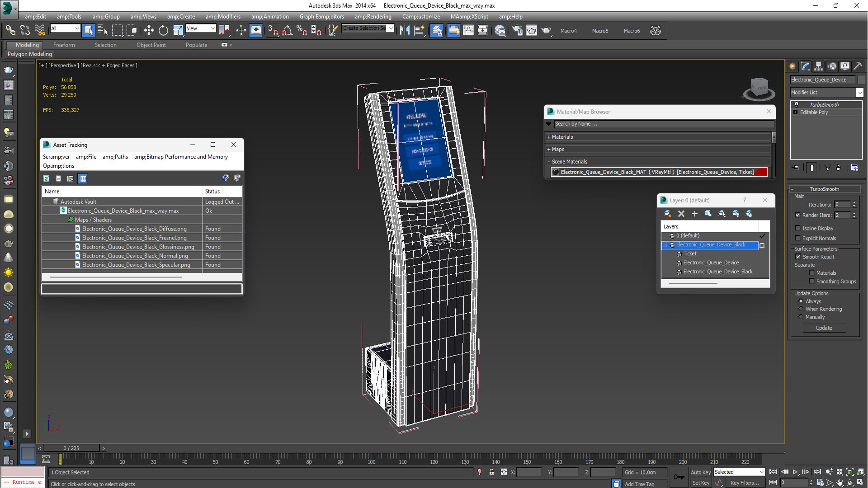The width and height of the screenshot is (868, 488).
Task: Click the red material color swatch
Action: [761, 172]
